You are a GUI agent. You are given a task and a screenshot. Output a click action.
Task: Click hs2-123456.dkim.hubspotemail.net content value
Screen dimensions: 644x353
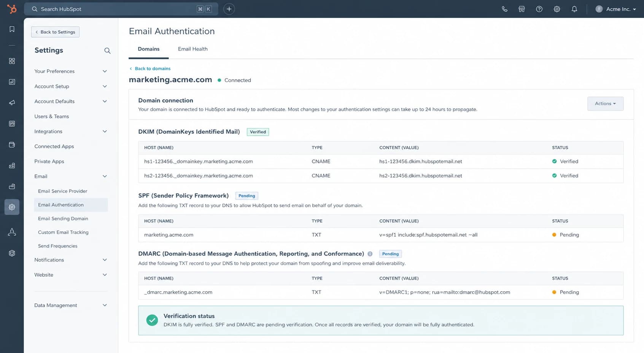(x=421, y=176)
